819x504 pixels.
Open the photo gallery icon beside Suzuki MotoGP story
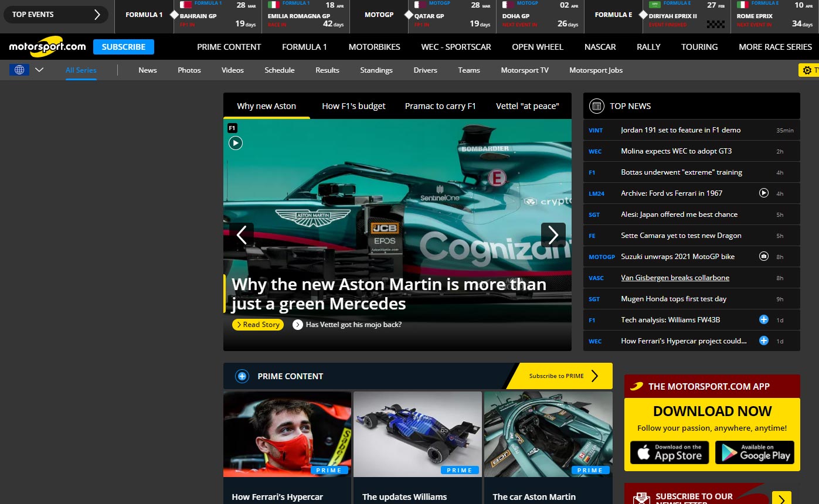(763, 256)
